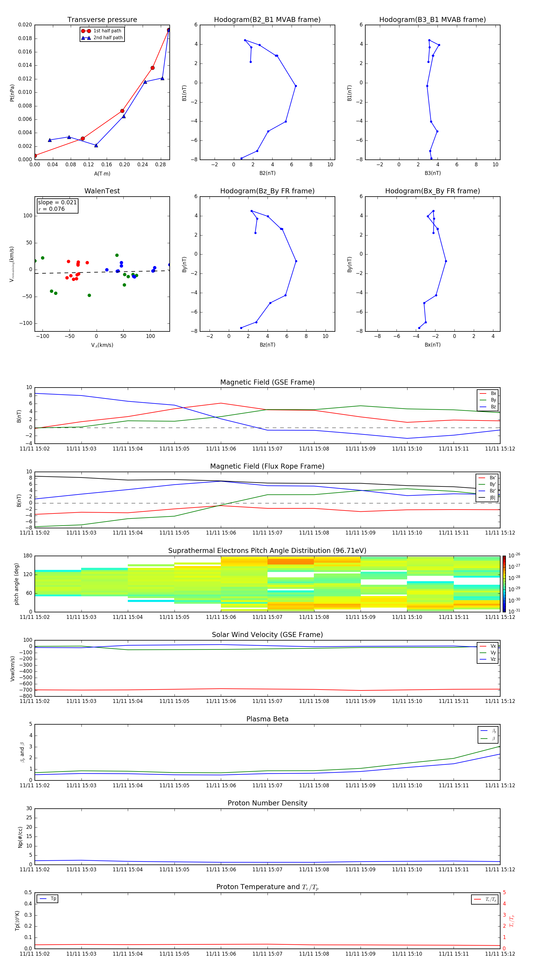Select the "1st half path" legend entry
The image size is (535, 980).
pos(102,31)
